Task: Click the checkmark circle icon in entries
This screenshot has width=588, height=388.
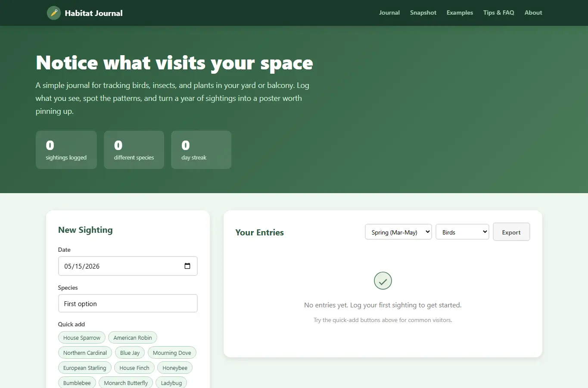Action: point(383,281)
